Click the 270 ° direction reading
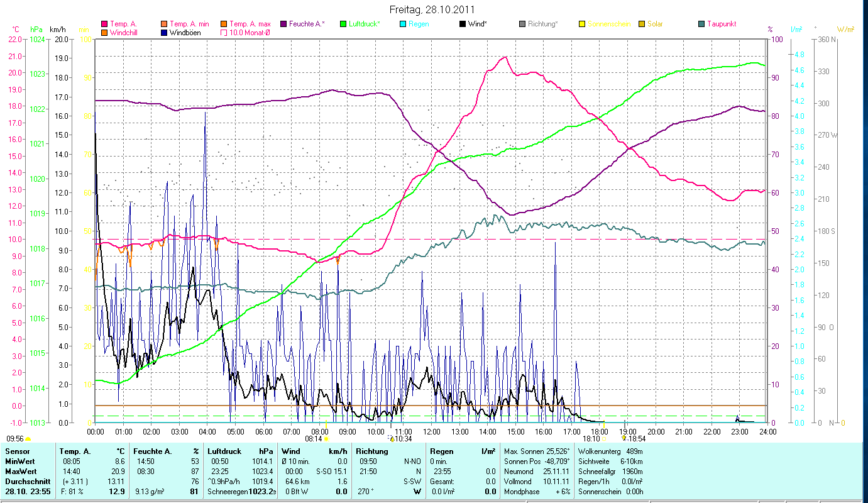The image size is (868, 503). click(x=367, y=492)
